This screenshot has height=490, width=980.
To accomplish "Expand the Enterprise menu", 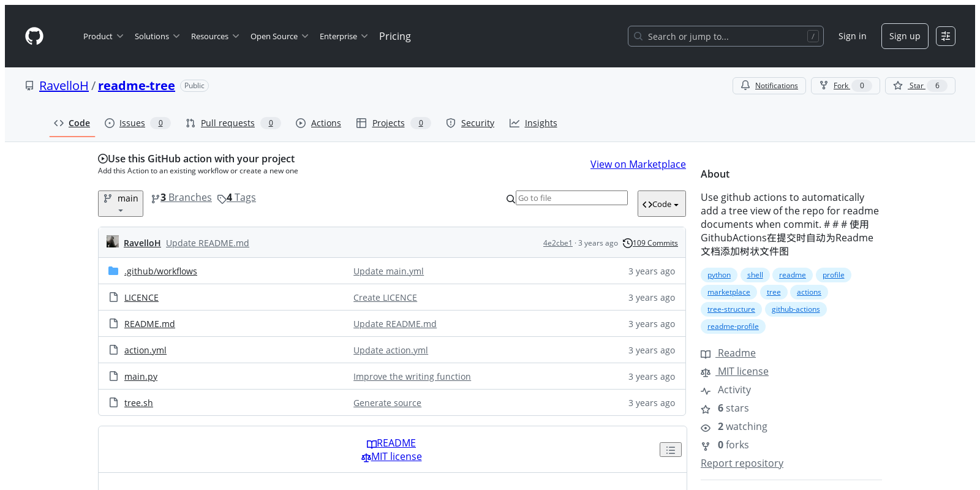I will tap(344, 36).
